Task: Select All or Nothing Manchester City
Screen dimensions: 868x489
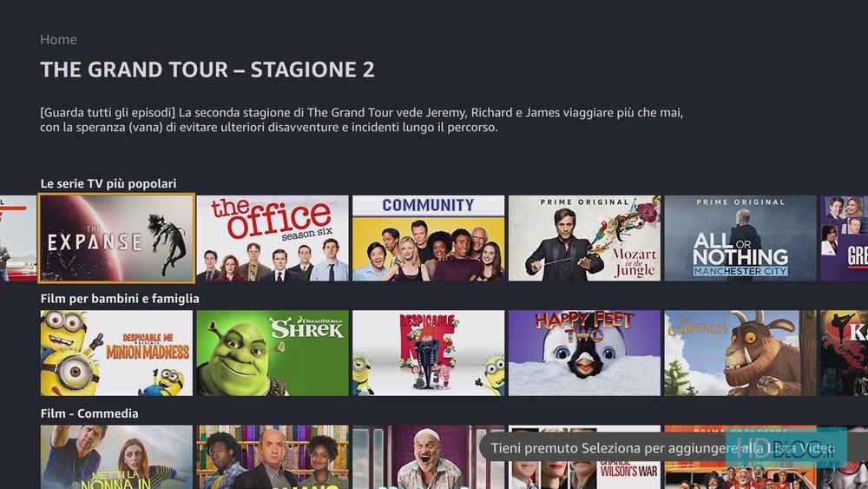Action: click(x=740, y=238)
